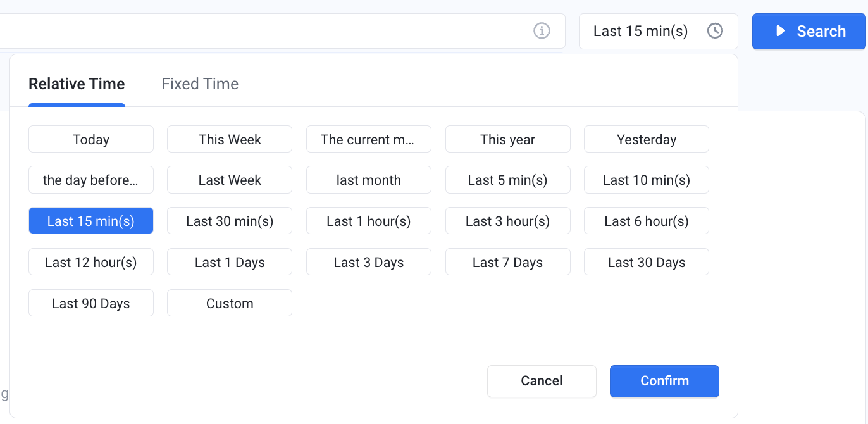Select the Relative Time tab
This screenshot has height=424, width=868.
(77, 84)
